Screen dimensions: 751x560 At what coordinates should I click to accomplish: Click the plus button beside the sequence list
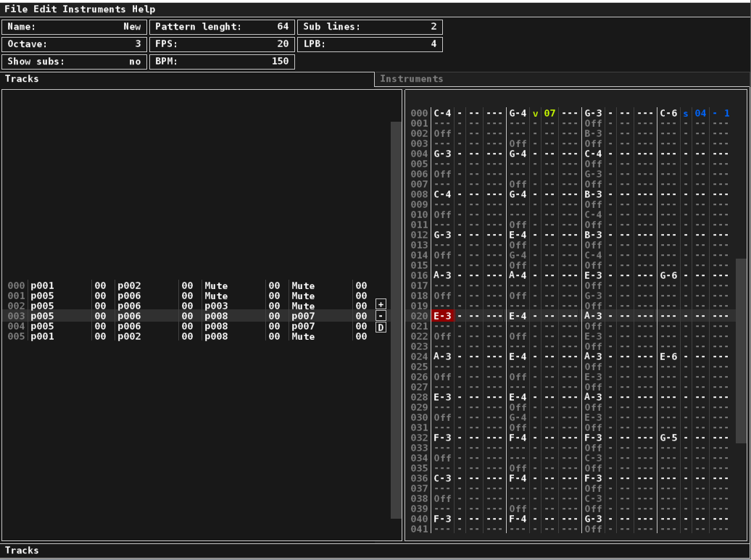pyautogui.click(x=381, y=304)
